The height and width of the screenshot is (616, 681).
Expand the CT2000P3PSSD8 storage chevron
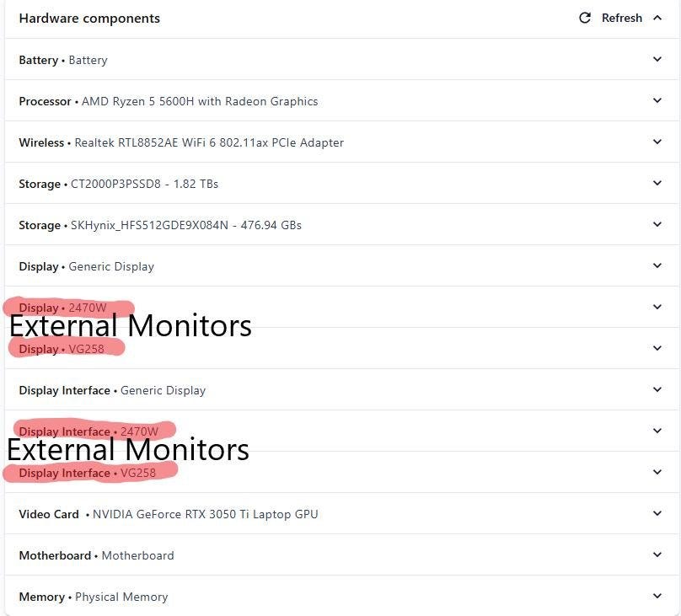[x=657, y=184]
